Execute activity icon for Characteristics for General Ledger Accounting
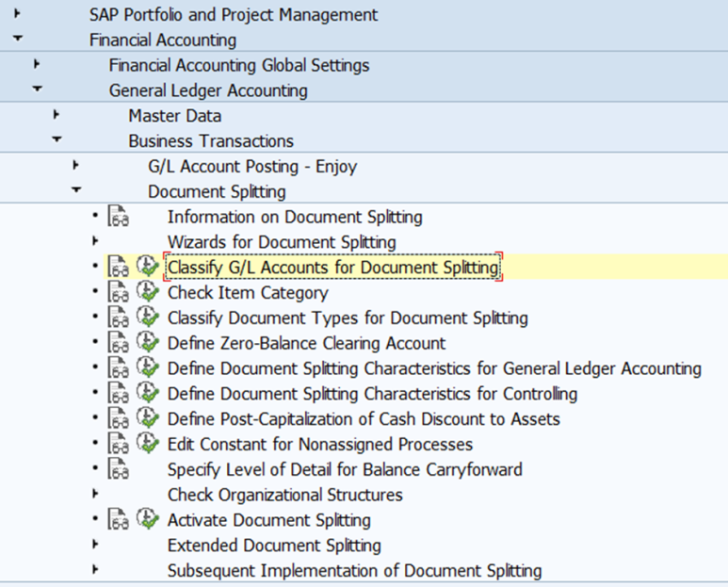 pos(148,367)
